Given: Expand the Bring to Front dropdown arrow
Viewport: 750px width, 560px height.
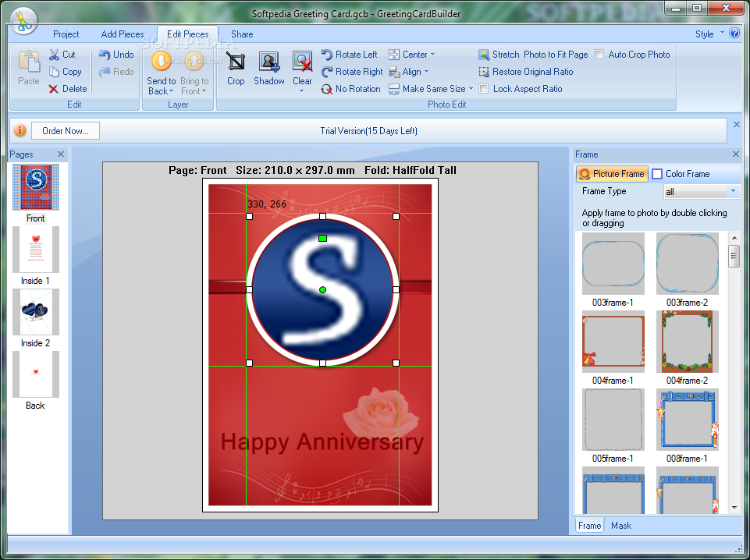Looking at the screenshot, I should point(204,91).
